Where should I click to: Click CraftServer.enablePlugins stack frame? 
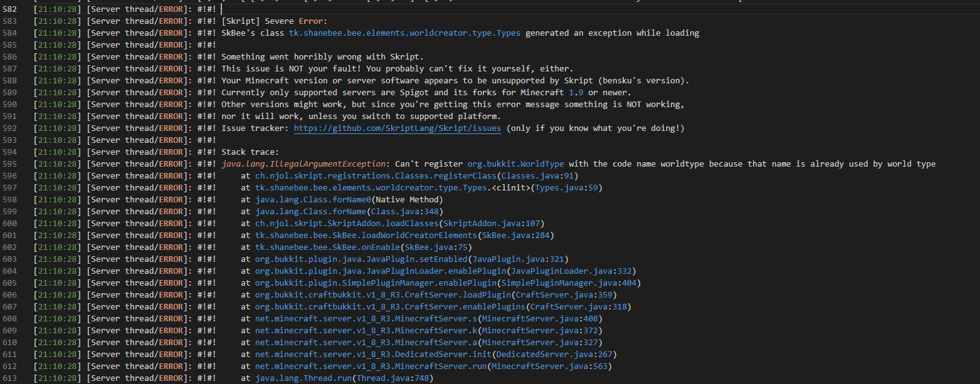pos(436,306)
